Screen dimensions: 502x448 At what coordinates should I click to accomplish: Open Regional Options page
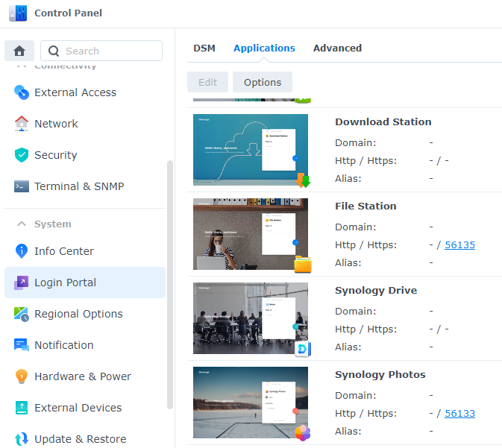pos(85,314)
